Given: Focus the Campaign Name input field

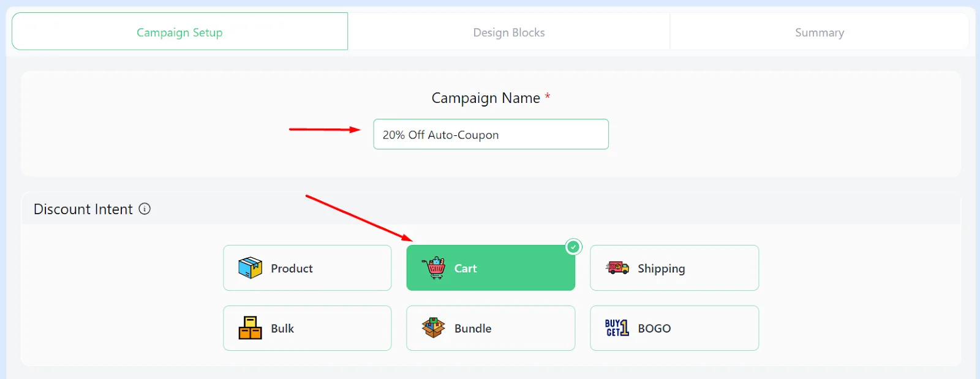Looking at the screenshot, I should point(491,135).
